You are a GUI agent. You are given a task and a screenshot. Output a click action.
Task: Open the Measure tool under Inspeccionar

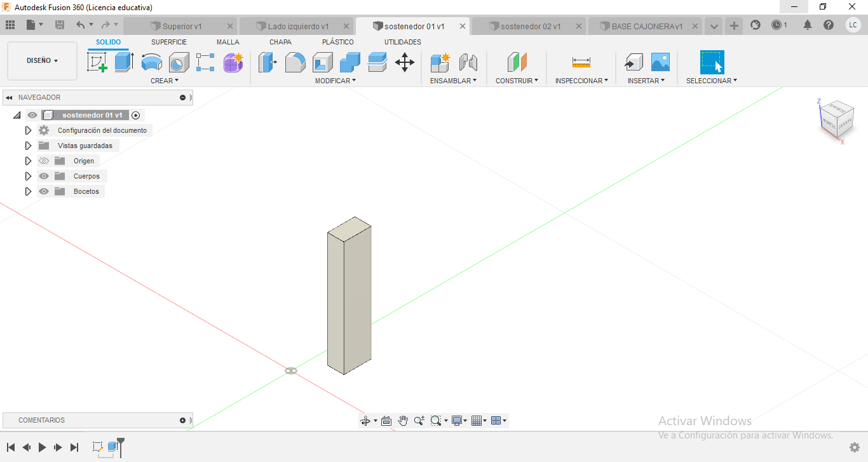click(581, 62)
